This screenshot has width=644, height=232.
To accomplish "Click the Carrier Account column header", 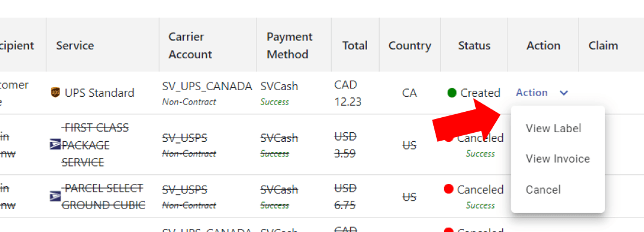I will (x=190, y=45).
